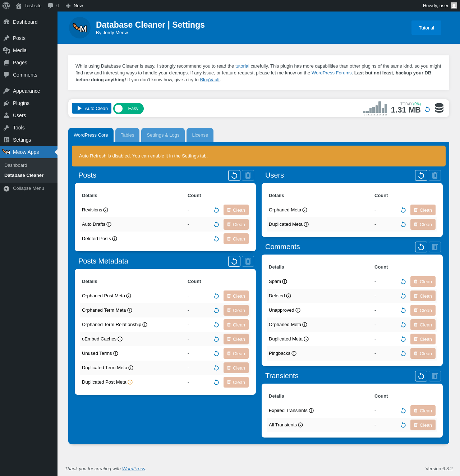The image size is (460, 476).
Task: Show info for Expired Transients
Action: (311, 411)
